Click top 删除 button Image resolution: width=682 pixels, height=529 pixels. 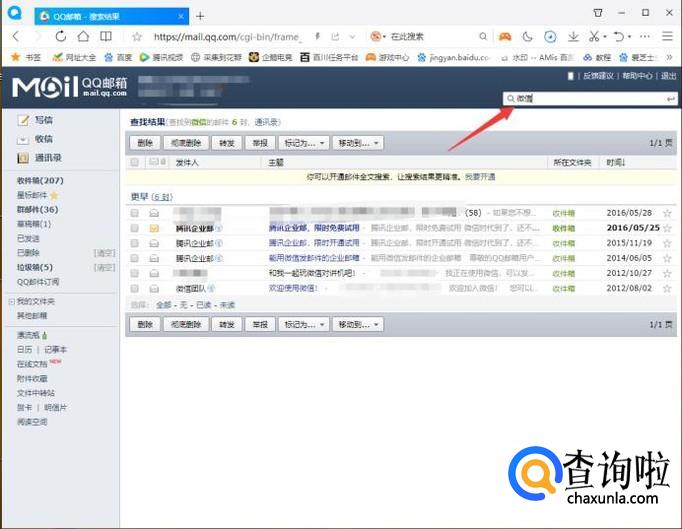tap(145, 143)
